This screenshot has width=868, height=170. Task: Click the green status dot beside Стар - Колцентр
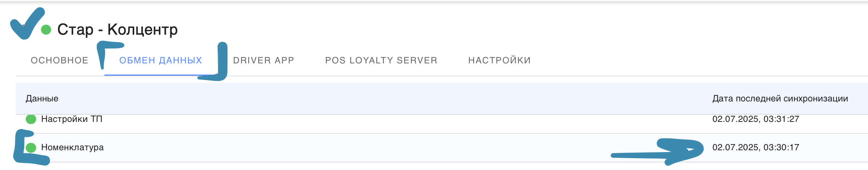pos(46,29)
